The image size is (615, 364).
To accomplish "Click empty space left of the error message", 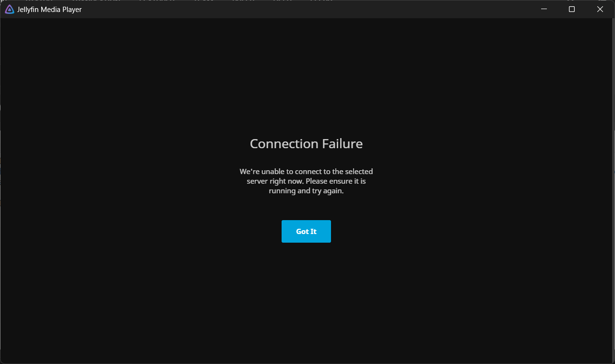I will coord(120,181).
